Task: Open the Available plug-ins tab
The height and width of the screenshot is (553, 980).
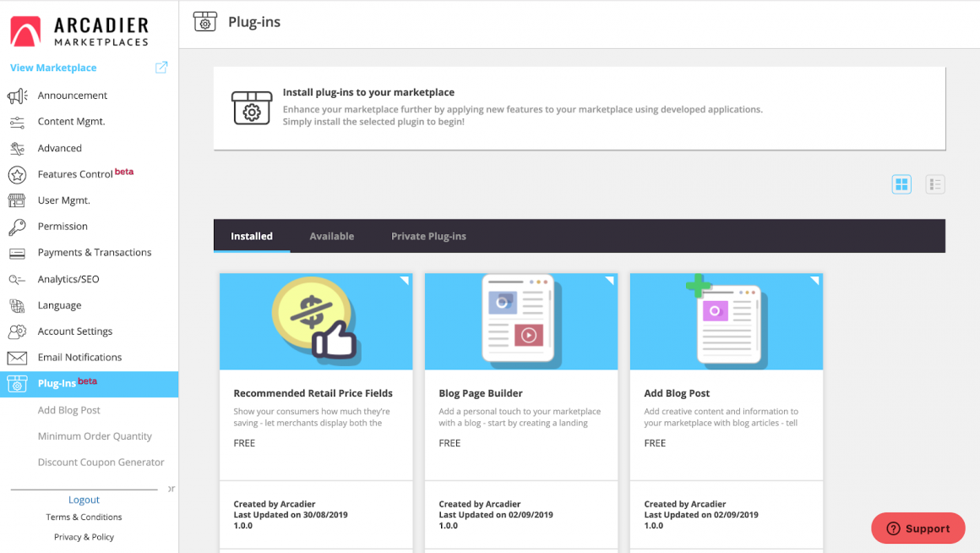Action: (331, 237)
